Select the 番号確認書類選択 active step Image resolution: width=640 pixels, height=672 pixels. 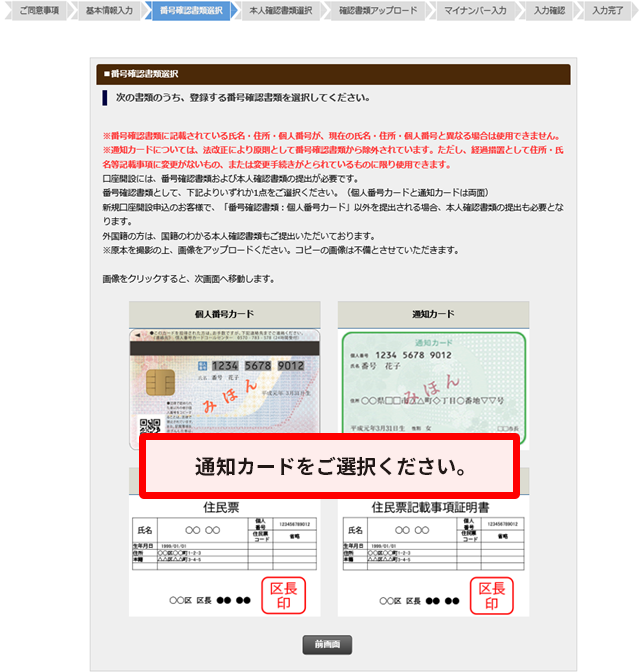coord(191,10)
